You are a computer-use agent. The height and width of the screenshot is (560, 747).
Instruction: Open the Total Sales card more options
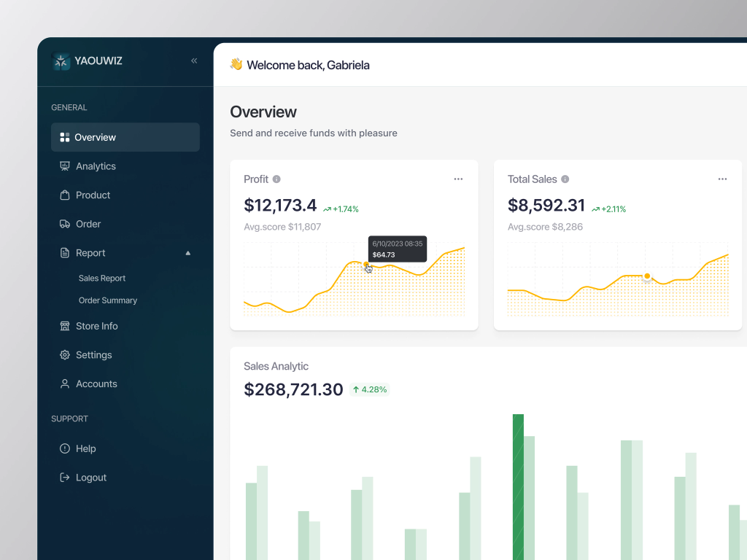(722, 179)
